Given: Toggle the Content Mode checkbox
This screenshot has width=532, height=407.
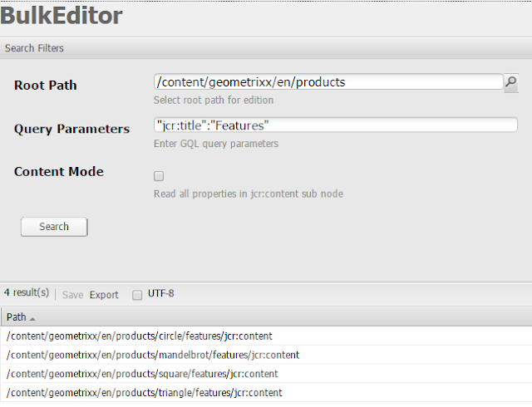Looking at the screenshot, I should pyautogui.click(x=159, y=176).
